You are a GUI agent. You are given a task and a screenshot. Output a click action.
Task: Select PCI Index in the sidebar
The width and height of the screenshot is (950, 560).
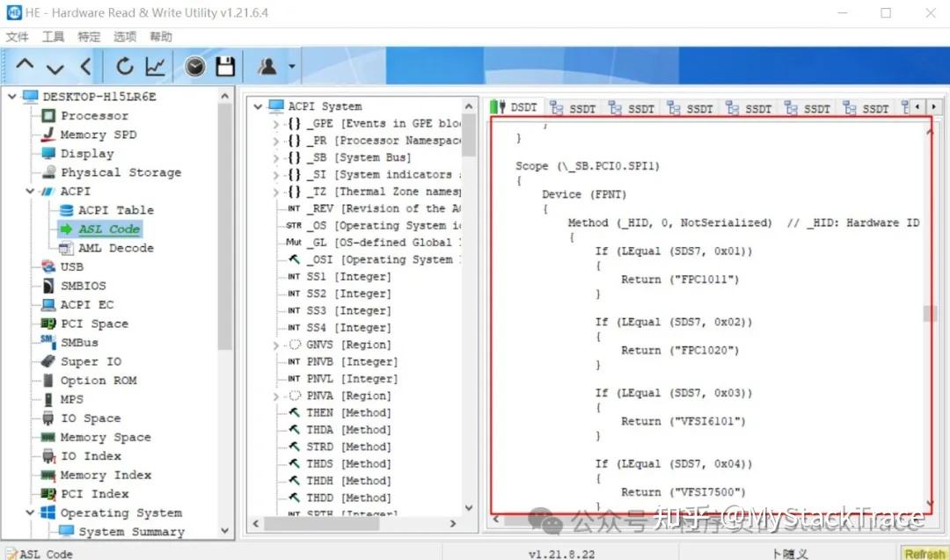(x=94, y=494)
